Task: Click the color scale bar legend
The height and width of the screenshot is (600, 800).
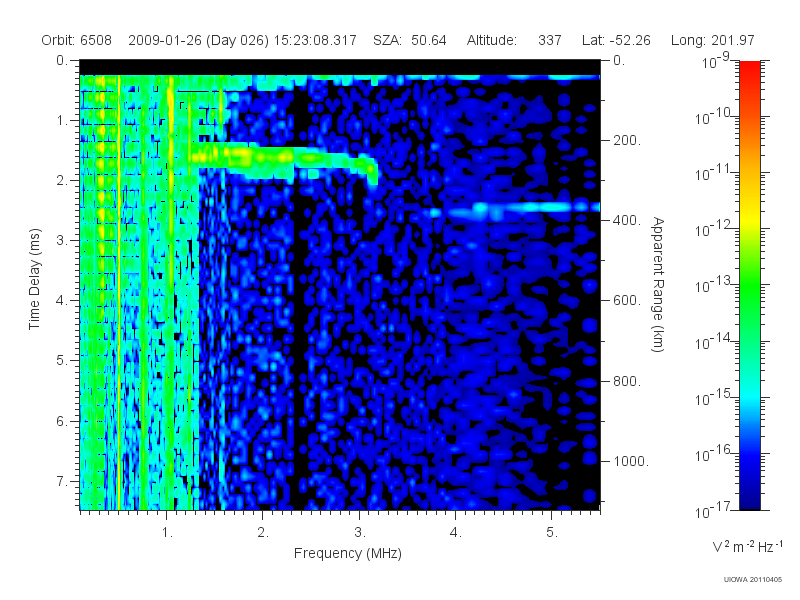Action: click(x=749, y=285)
